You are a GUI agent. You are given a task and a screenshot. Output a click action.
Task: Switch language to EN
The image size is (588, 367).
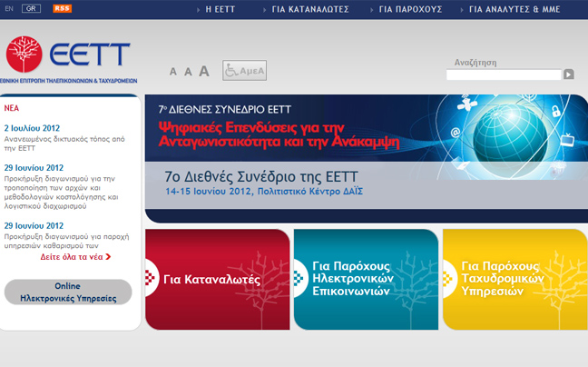pyautogui.click(x=9, y=8)
